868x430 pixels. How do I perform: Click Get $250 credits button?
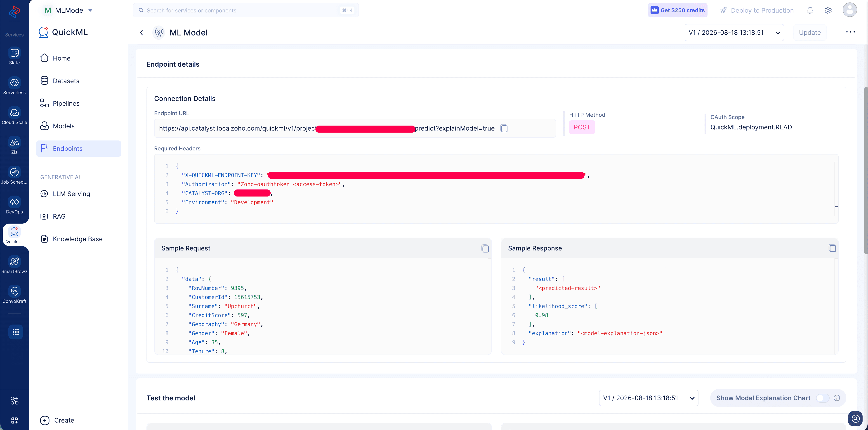point(677,10)
